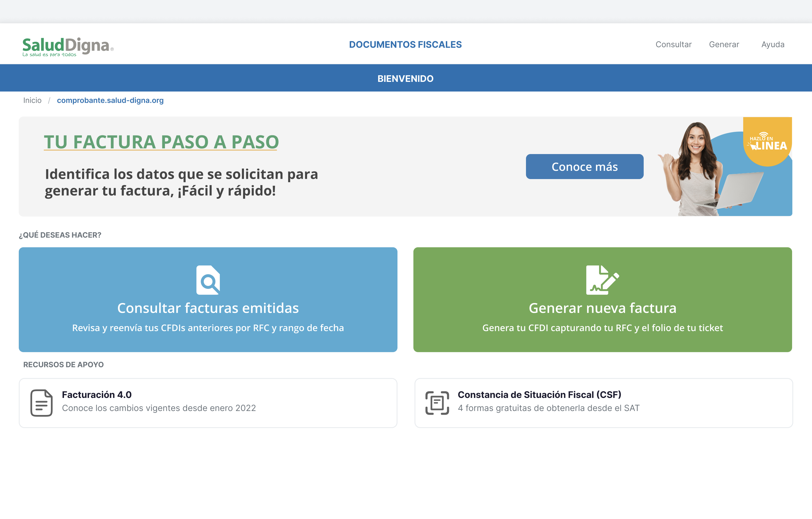
Task: Select Generar nueva factura title
Action: [x=602, y=308]
